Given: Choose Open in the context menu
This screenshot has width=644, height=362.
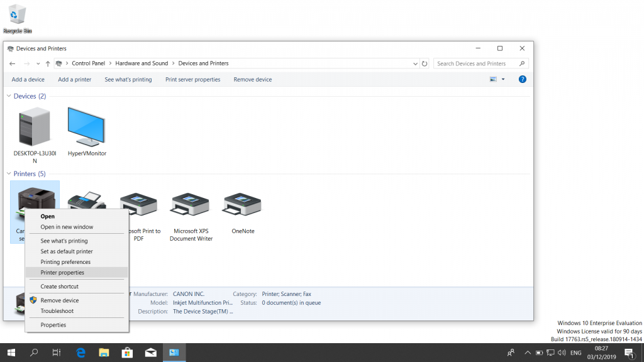Looking at the screenshot, I should point(77,216).
